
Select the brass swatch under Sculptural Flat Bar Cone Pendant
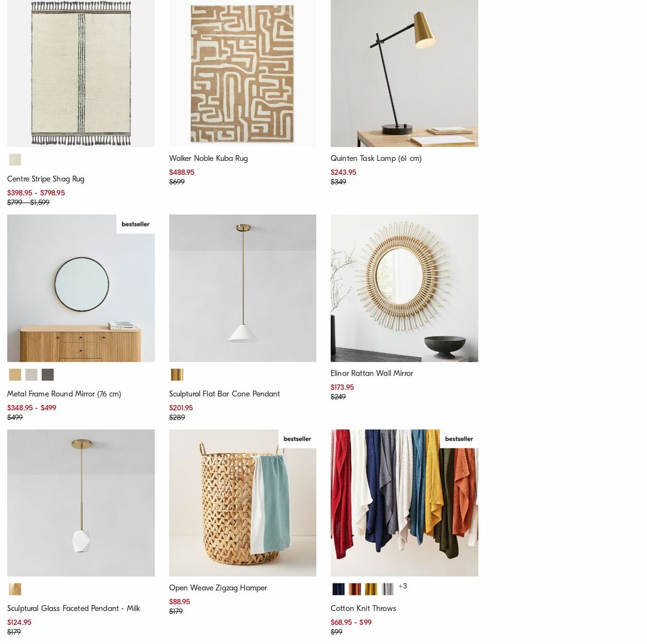click(177, 374)
